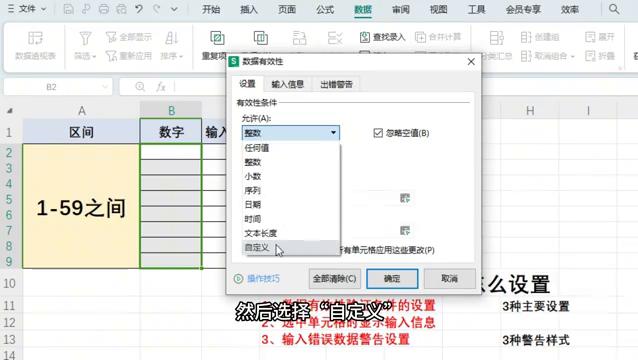Click the fx insert function icon

point(161,87)
